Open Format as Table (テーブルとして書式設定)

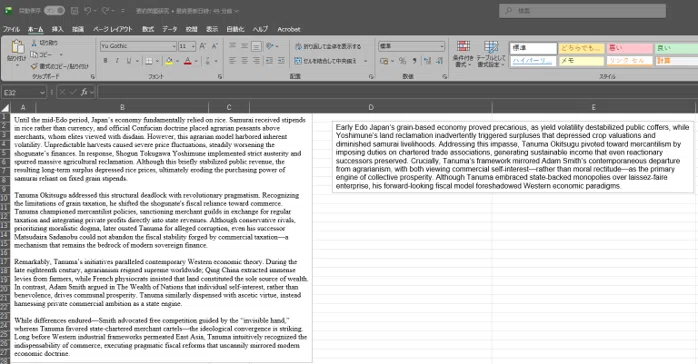(x=491, y=54)
